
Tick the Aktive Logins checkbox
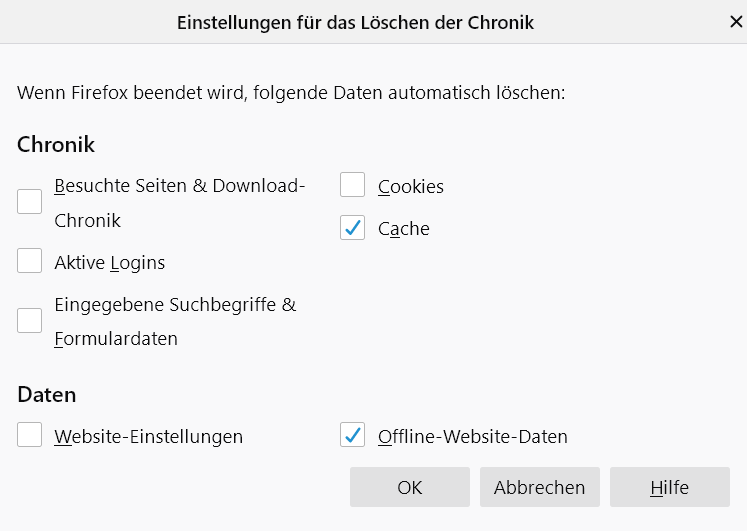30,262
